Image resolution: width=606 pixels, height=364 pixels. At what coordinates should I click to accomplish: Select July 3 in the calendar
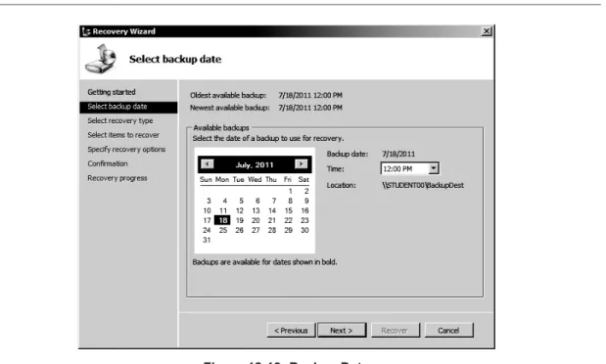point(209,201)
